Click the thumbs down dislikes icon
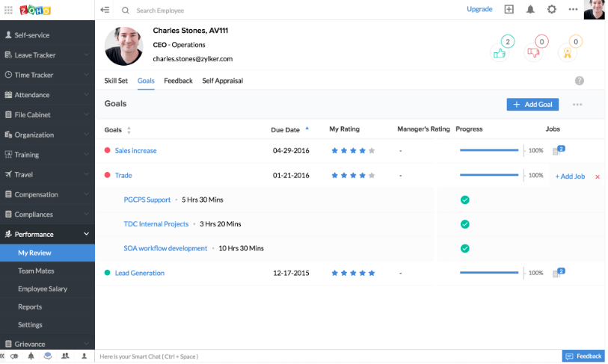The image size is (608, 364). [533, 53]
